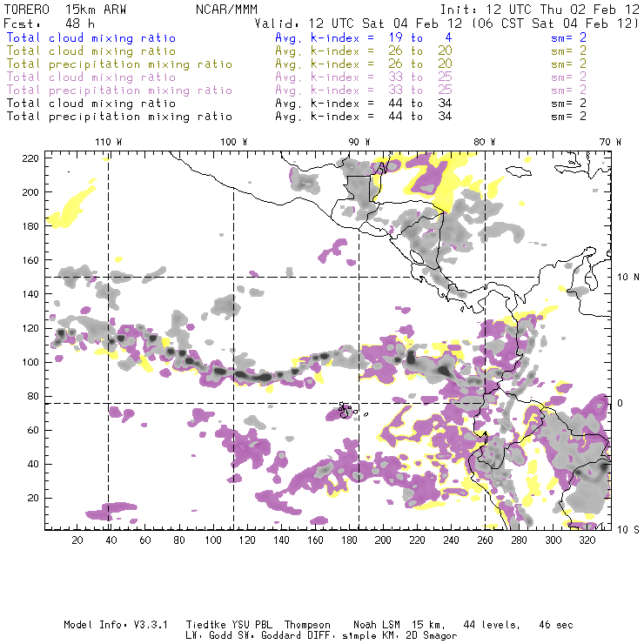Click the "80 W" longitude label
This screenshot has height=644, width=644.
(x=484, y=142)
